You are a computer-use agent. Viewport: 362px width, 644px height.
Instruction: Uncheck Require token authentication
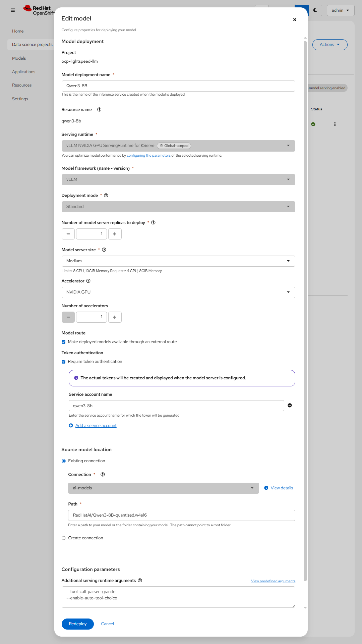[63, 362]
